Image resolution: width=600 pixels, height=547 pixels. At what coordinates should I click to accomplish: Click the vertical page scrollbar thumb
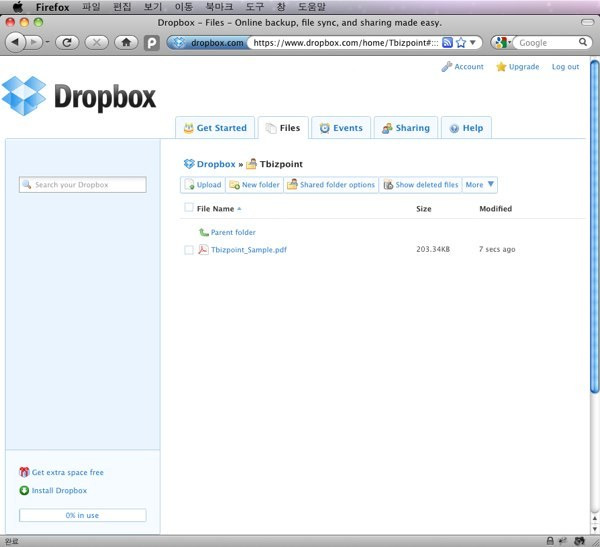(594, 226)
